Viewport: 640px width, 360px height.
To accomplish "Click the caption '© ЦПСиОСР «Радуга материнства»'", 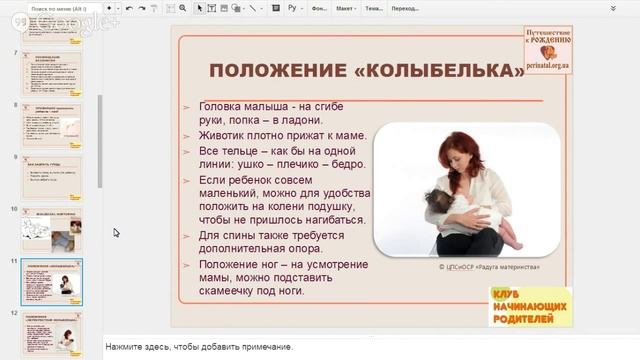I will [x=489, y=267].
